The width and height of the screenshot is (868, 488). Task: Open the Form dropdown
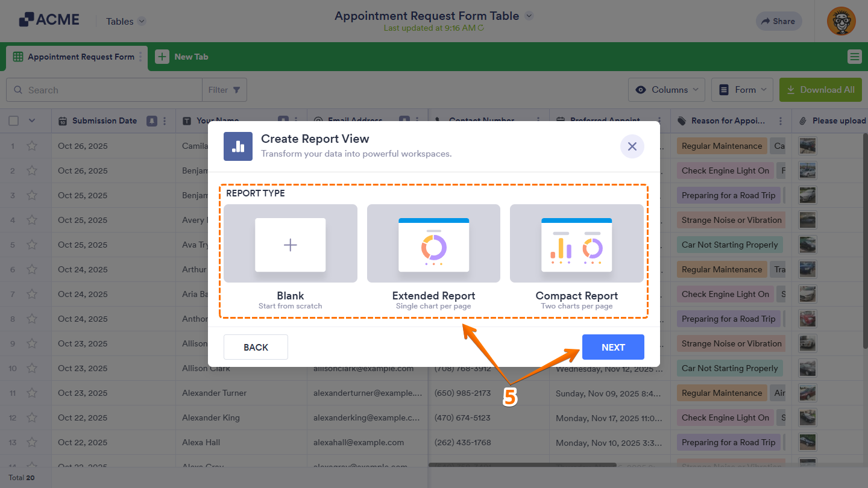[x=743, y=90]
